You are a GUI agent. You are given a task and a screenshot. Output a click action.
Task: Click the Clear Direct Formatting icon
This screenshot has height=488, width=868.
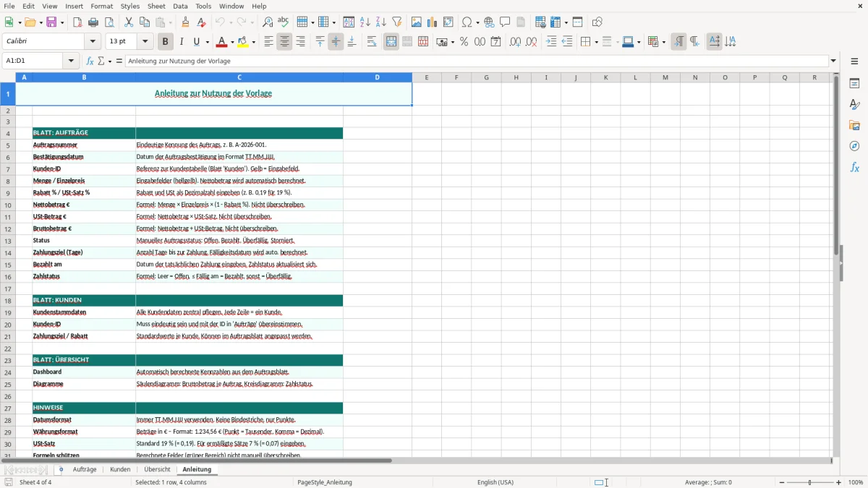tap(201, 22)
